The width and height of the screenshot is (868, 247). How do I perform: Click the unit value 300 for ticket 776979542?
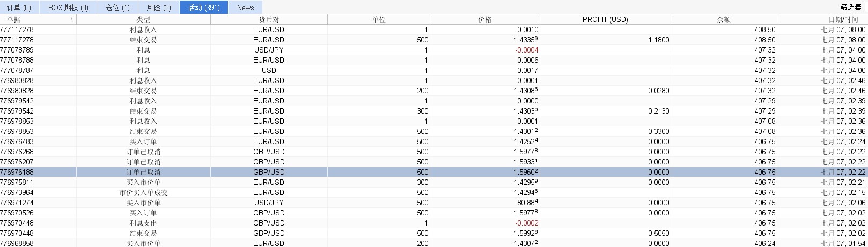(423, 111)
